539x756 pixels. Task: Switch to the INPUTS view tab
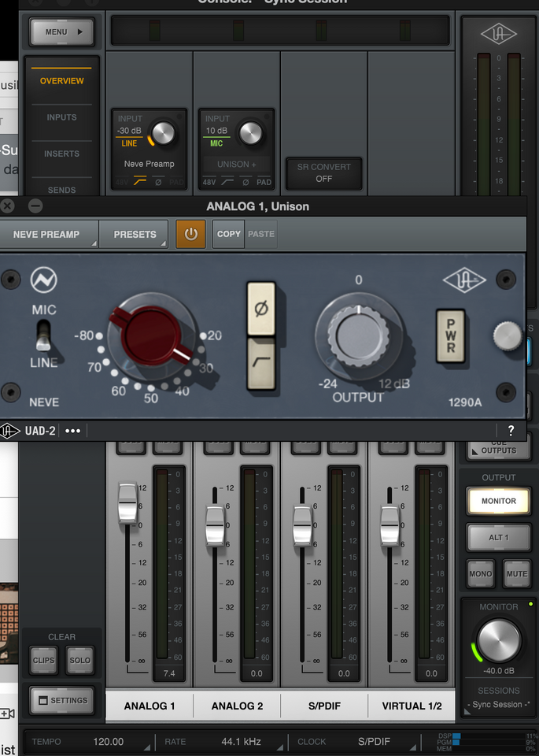click(61, 117)
